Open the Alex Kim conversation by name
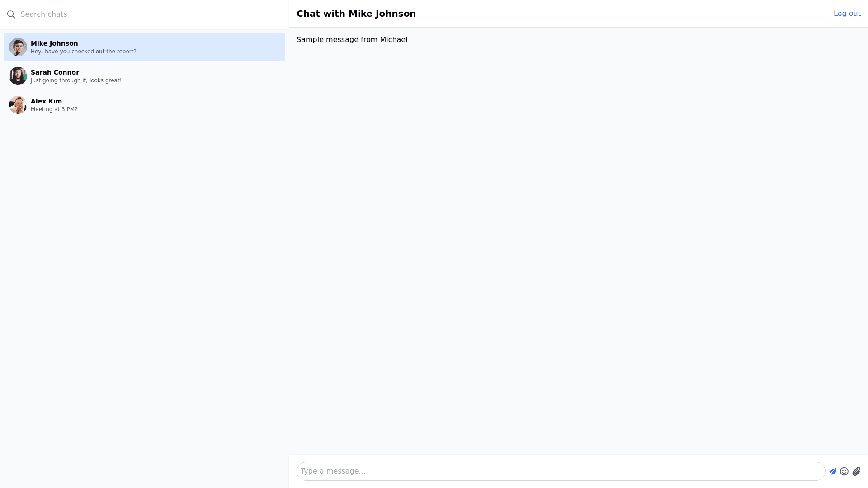Screen dimensions: 868x488 pyautogui.click(x=46, y=101)
